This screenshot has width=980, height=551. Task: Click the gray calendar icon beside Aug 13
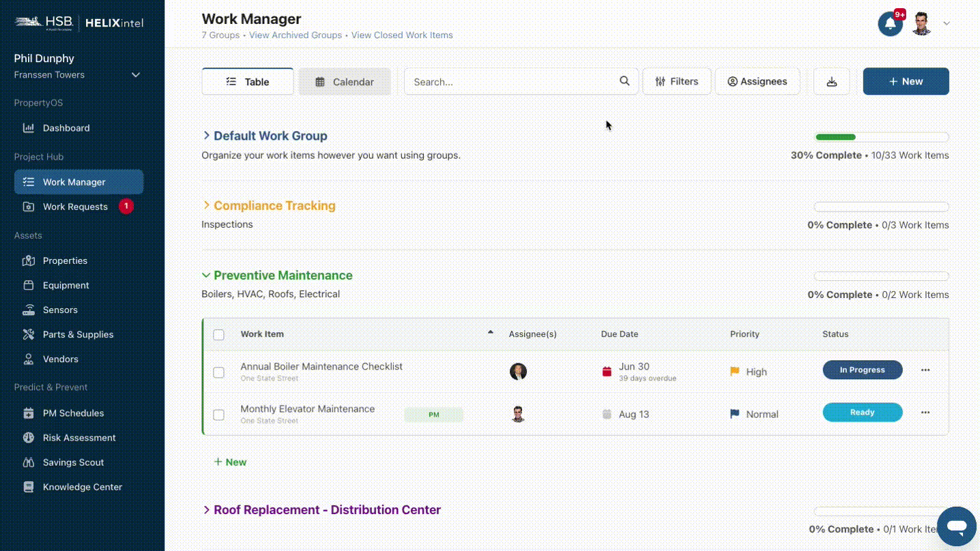(607, 414)
